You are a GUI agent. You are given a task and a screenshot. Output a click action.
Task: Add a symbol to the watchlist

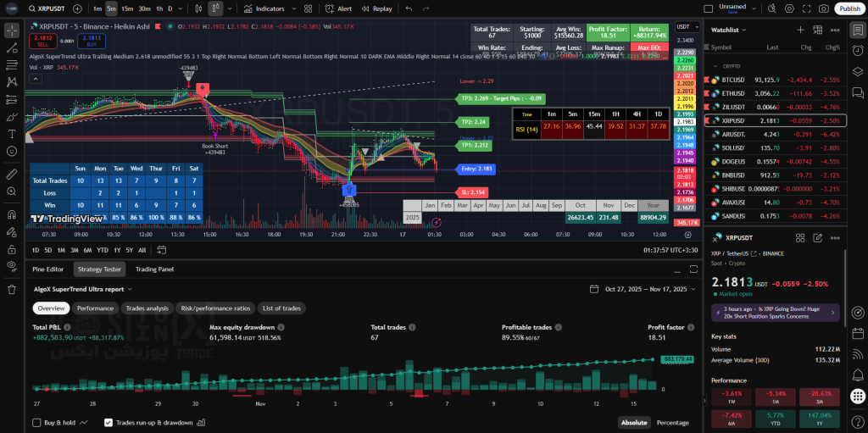pos(800,30)
